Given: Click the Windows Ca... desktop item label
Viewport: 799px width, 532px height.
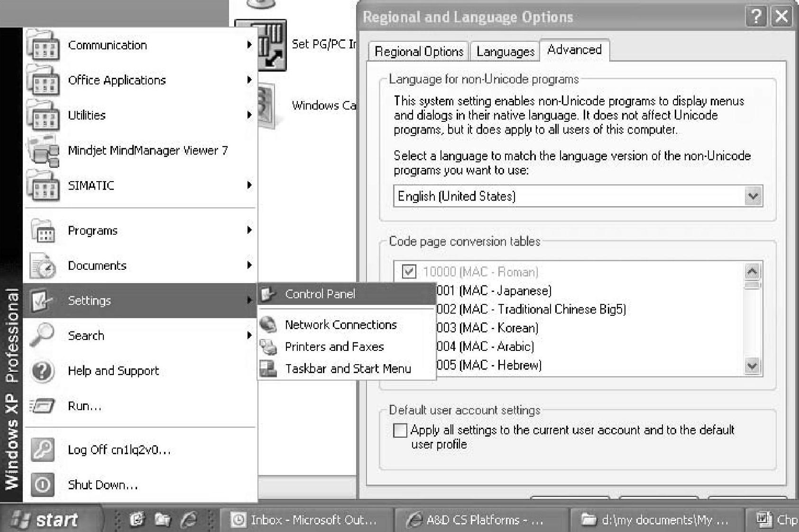Looking at the screenshot, I should [324, 105].
